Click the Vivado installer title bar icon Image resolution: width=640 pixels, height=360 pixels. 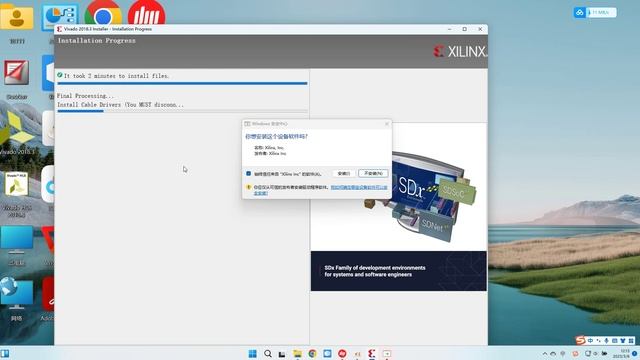(x=60, y=29)
